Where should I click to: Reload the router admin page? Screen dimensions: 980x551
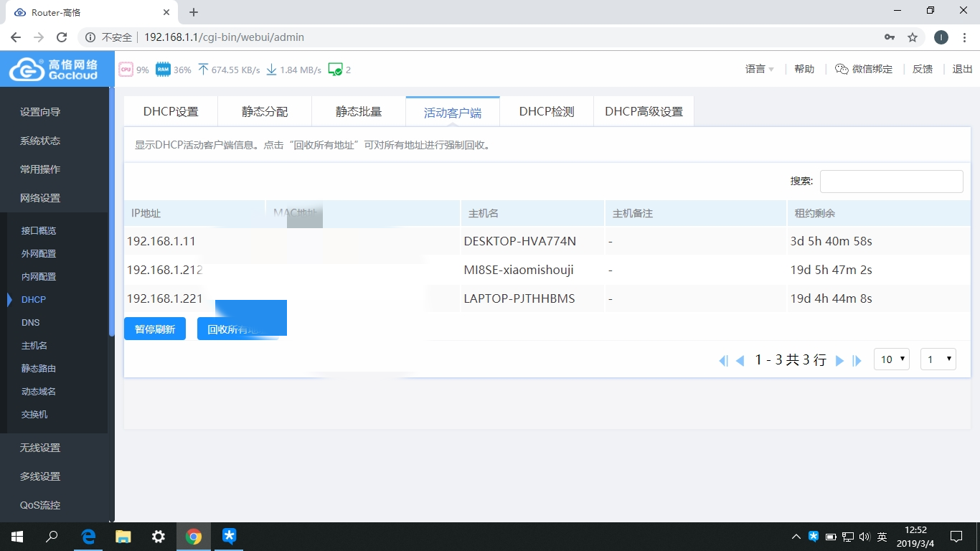tap(62, 37)
